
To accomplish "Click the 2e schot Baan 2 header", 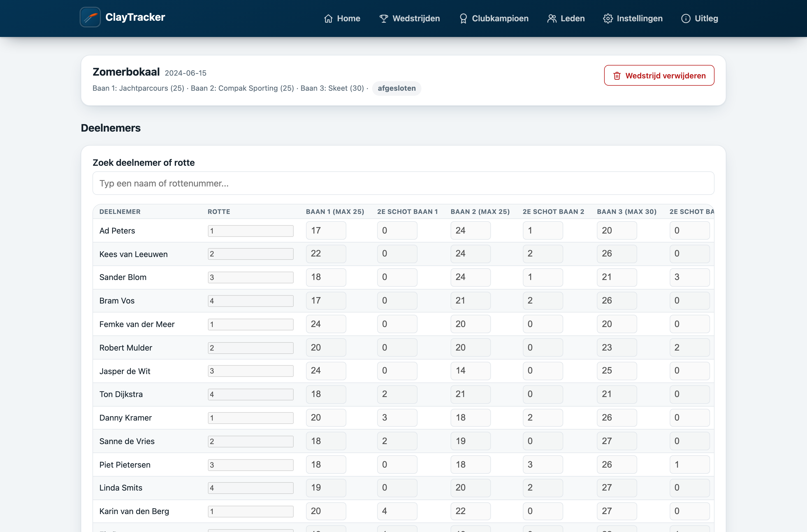I will click(x=553, y=212).
